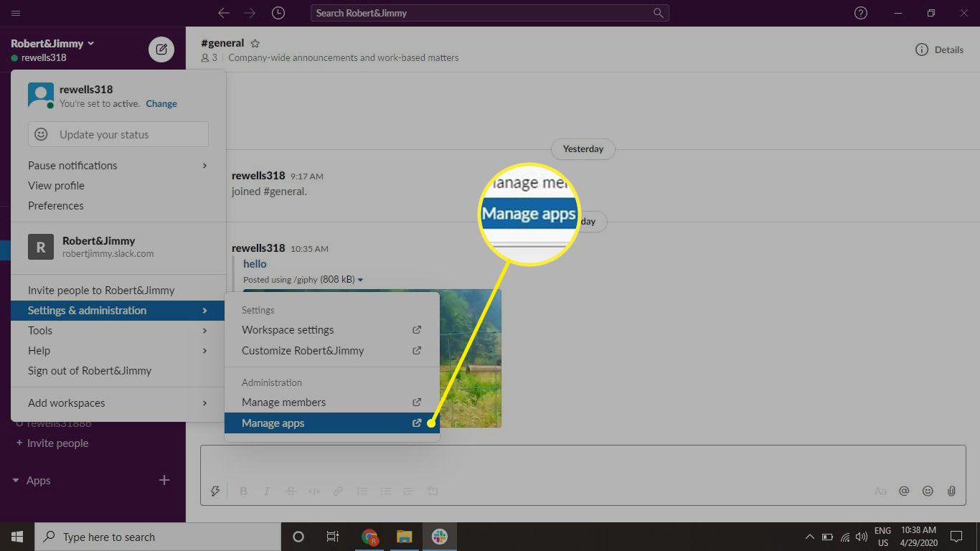Screen dimensions: 980x551
Task: Attach a file with the paperclip
Action: tap(951, 491)
